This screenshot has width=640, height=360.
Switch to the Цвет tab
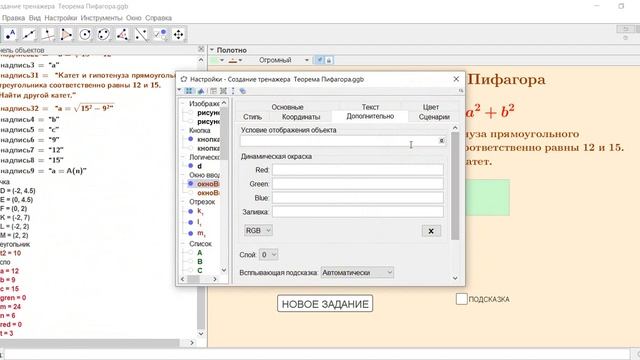(x=431, y=107)
